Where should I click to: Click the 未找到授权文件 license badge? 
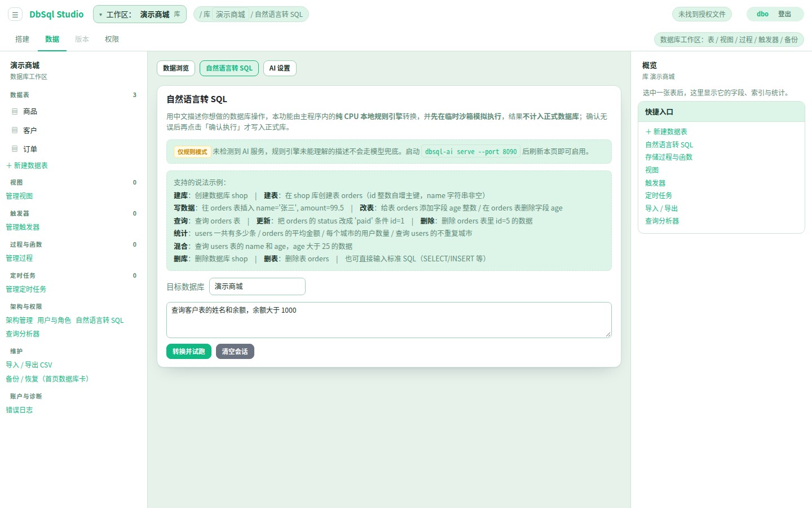click(702, 14)
